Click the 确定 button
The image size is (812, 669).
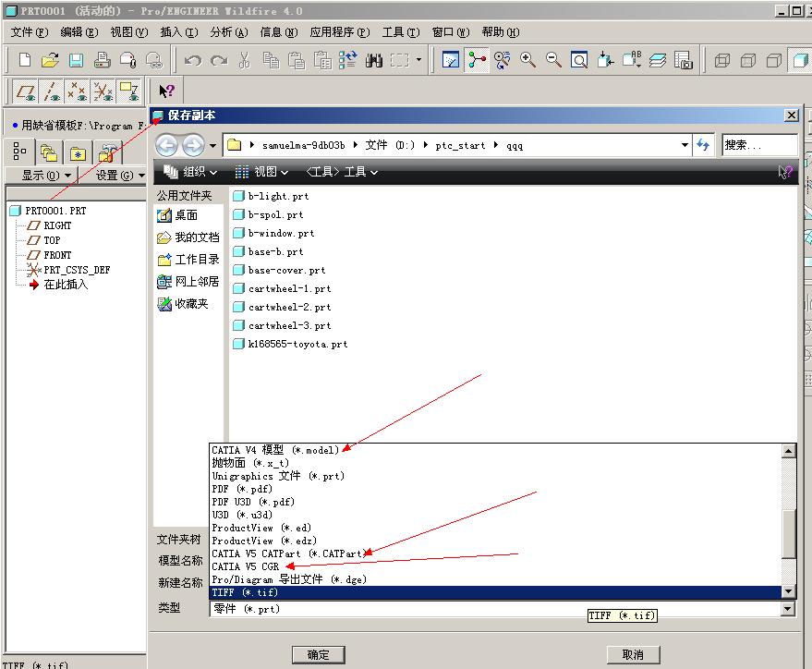click(318, 654)
